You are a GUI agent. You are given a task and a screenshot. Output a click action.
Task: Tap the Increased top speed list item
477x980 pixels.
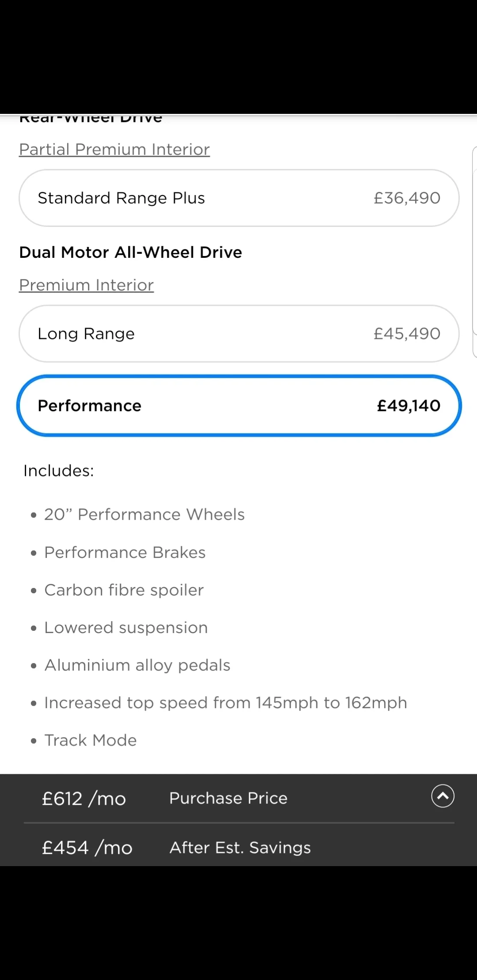(225, 702)
